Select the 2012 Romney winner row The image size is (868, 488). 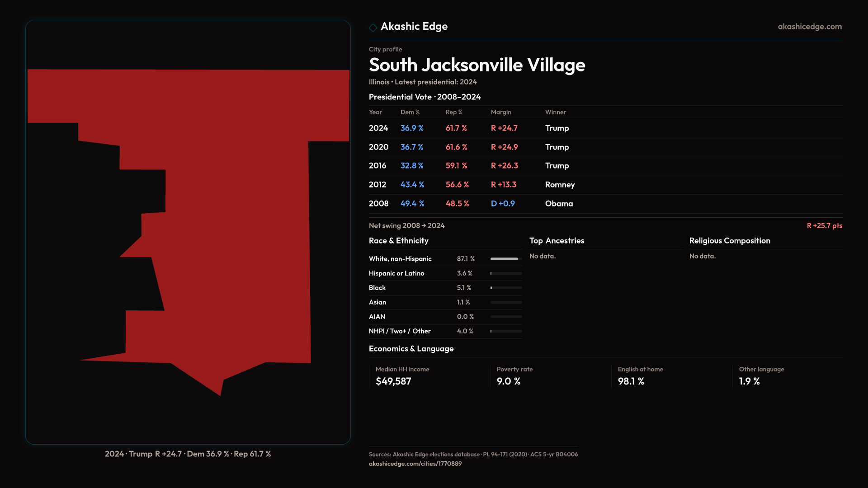(x=560, y=185)
